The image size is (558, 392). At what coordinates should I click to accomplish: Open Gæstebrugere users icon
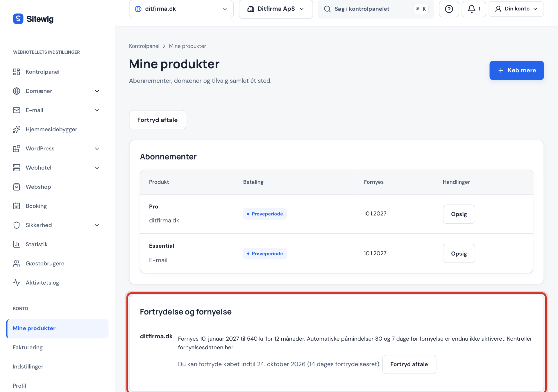[17, 263]
